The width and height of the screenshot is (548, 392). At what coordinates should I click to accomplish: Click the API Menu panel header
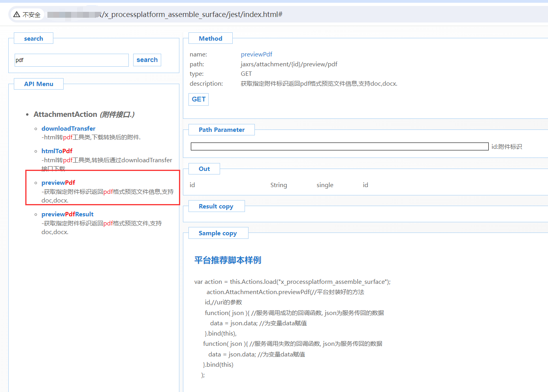pos(38,84)
